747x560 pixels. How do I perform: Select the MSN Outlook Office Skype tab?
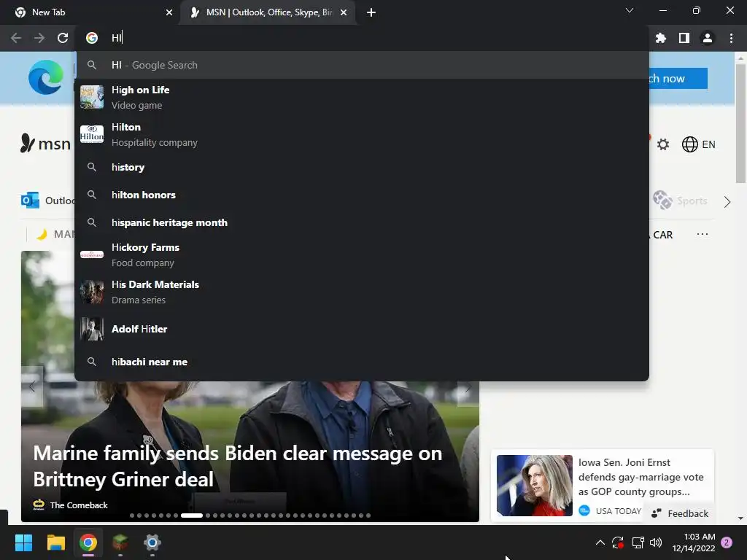pos(268,12)
